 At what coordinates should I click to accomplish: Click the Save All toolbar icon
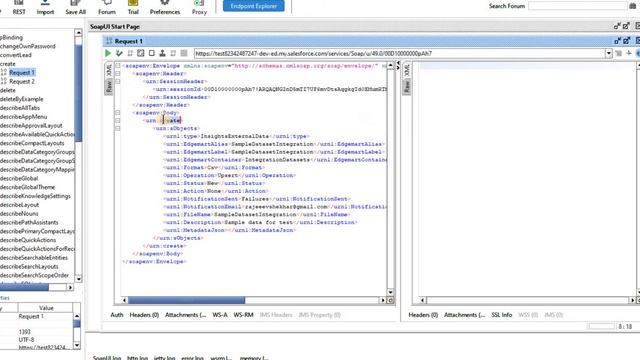[x=76, y=7]
